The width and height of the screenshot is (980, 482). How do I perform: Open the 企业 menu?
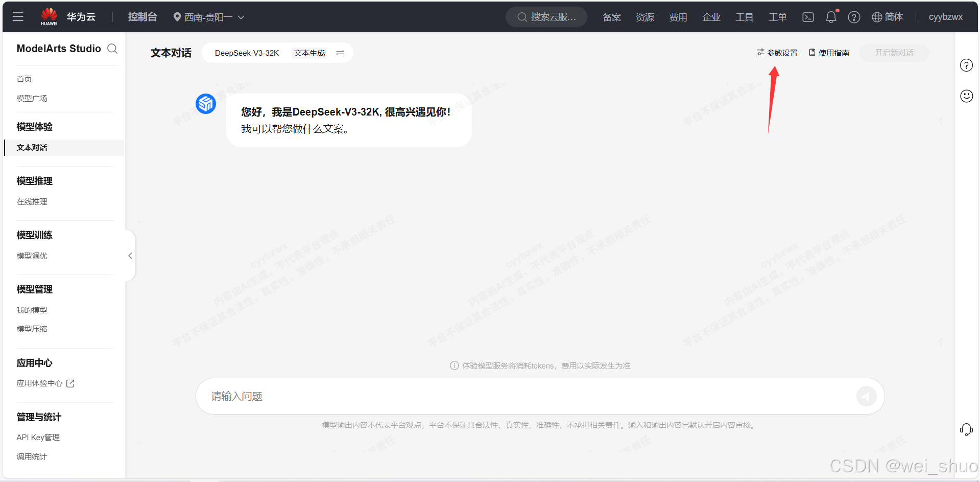[711, 17]
